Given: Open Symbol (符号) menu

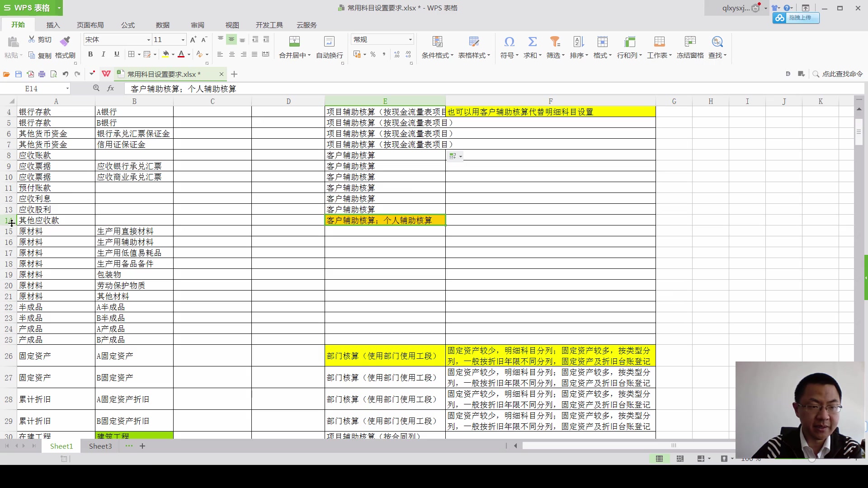Looking at the screenshot, I should pyautogui.click(x=509, y=47).
